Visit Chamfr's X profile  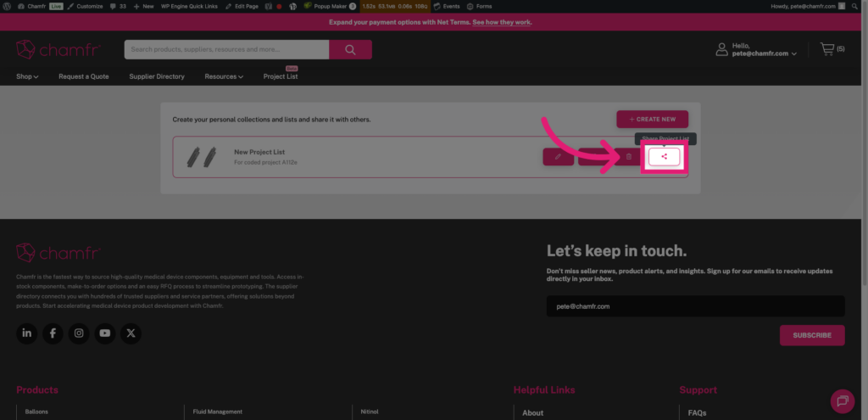point(131,333)
